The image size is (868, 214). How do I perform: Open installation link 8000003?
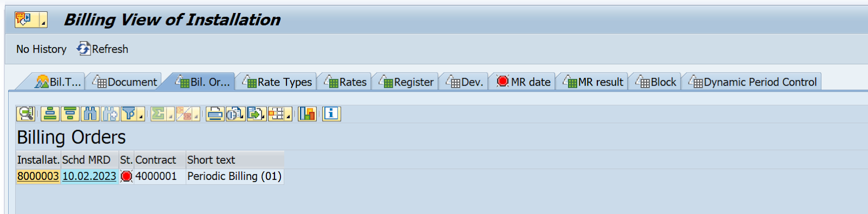(38, 177)
